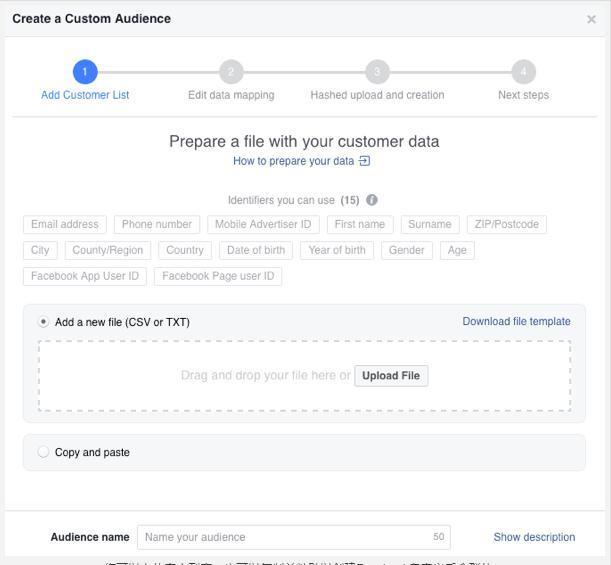Expand Show description next to audience name
This screenshot has width=611, height=565.
534,537
